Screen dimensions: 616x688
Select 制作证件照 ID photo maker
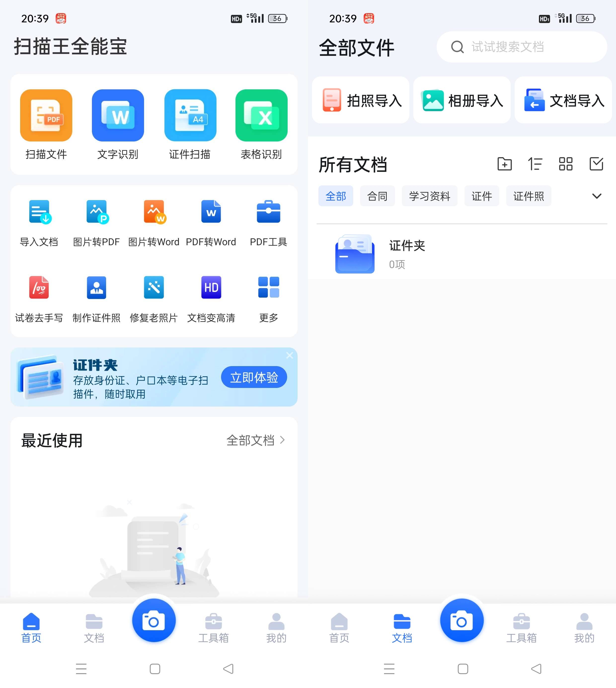(97, 297)
